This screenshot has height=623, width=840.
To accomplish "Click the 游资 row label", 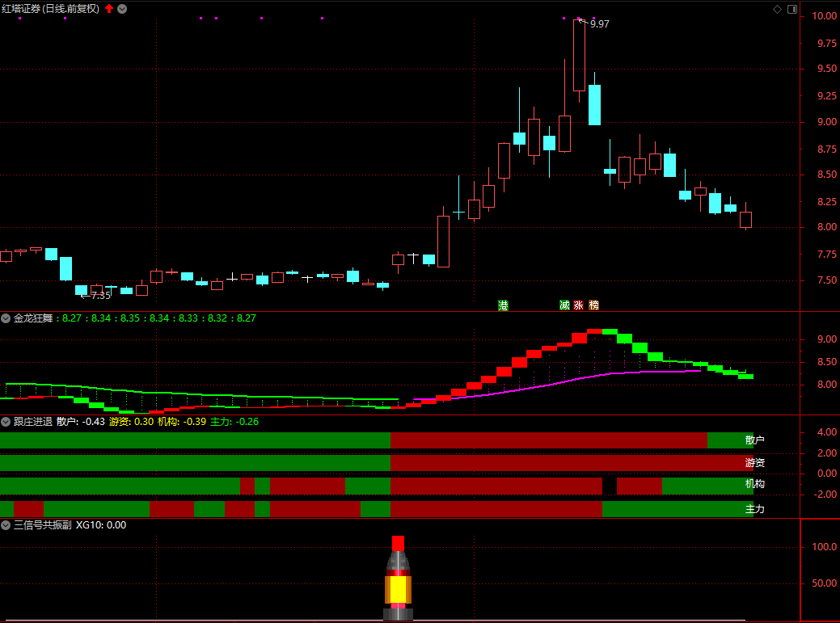I will tap(755, 462).
